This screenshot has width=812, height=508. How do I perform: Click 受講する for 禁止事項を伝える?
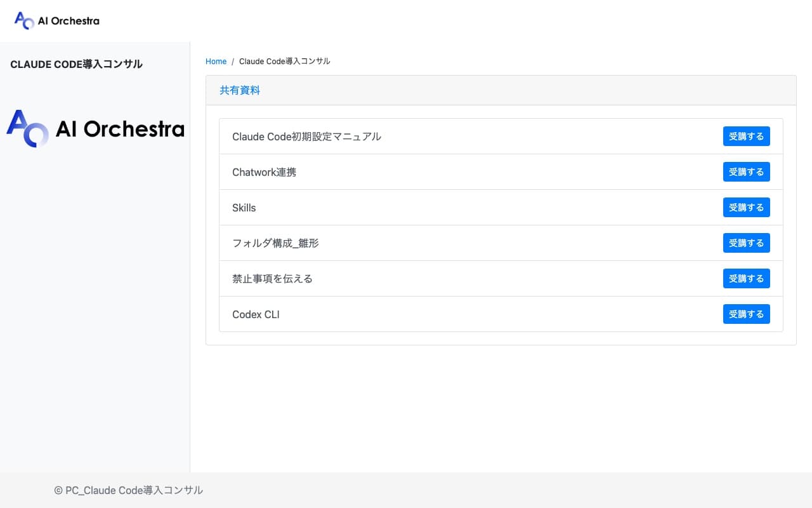(746, 279)
